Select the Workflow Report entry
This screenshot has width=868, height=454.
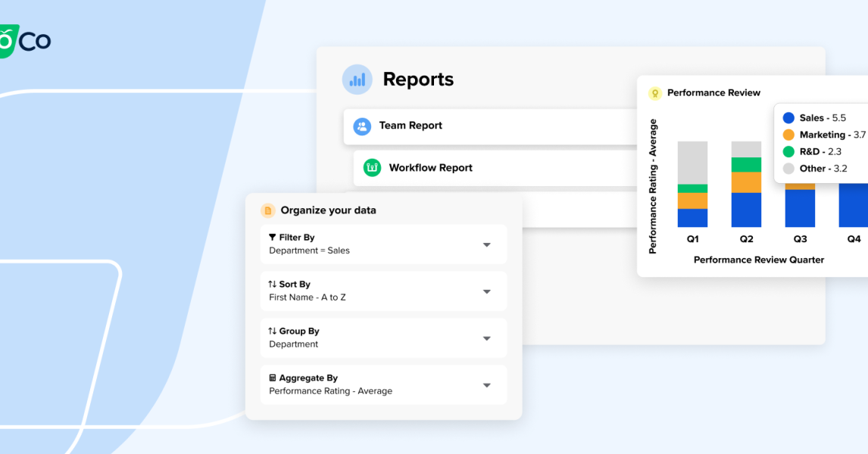click(432, 168)
